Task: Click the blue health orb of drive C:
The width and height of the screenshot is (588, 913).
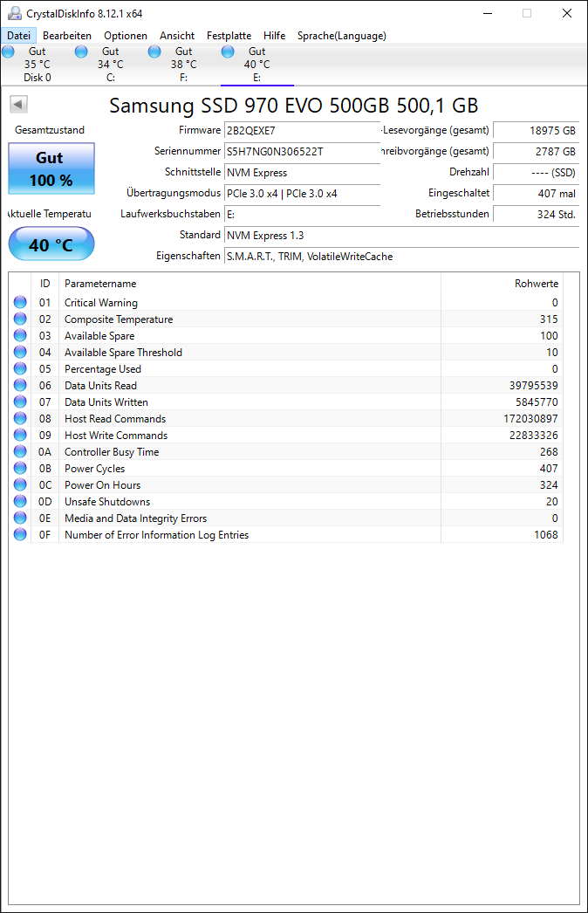Action: 81,51
